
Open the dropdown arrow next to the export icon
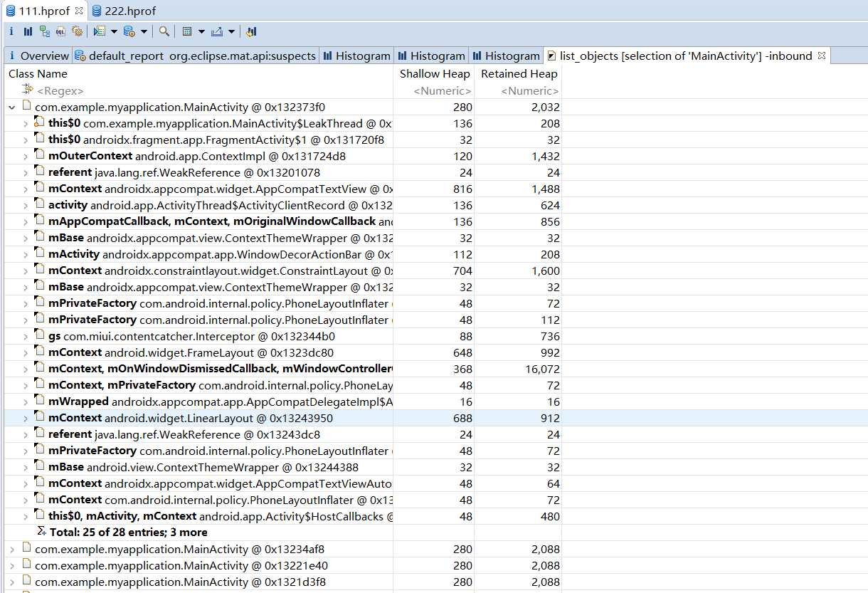tap(231, 31)
